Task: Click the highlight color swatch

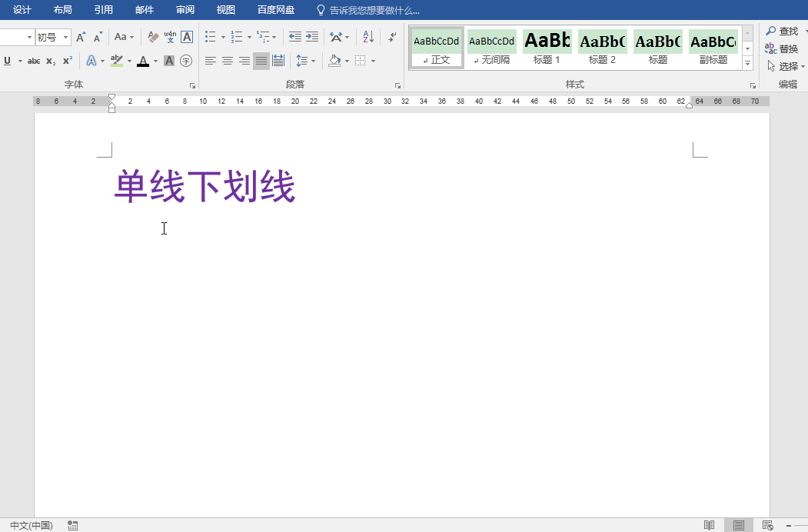Action: (115, 61)
